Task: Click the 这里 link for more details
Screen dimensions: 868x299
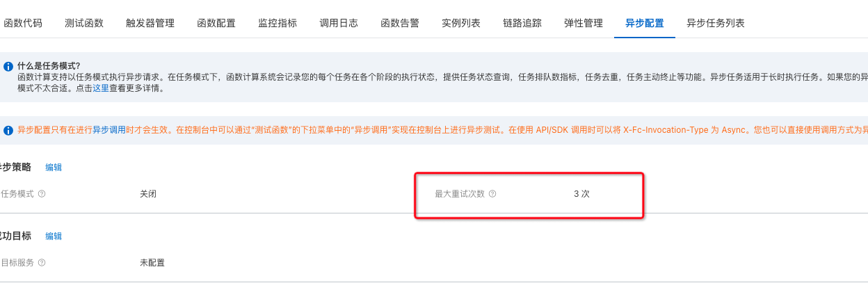Action: point(101,88)
